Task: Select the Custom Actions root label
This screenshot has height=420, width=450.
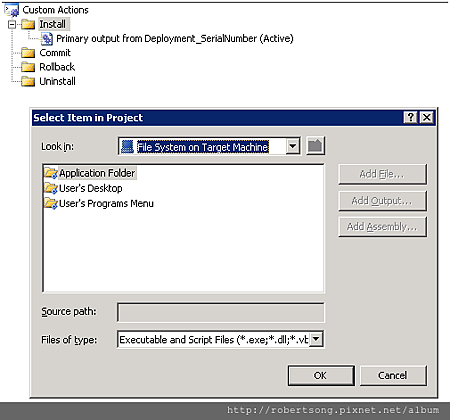Action: (x=55, y=10)
